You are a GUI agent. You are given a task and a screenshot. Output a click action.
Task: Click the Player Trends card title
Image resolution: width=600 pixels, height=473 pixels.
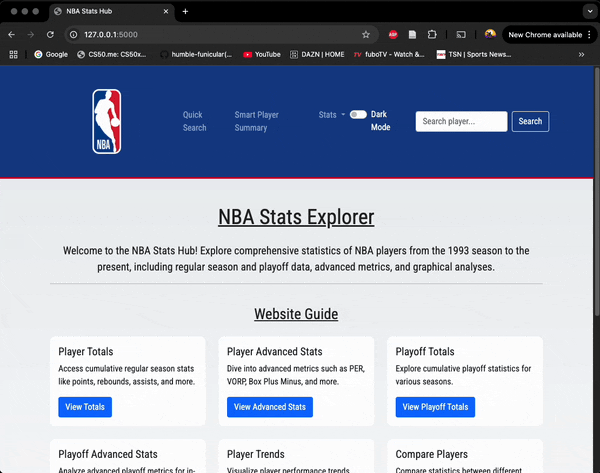pos(256,454)
